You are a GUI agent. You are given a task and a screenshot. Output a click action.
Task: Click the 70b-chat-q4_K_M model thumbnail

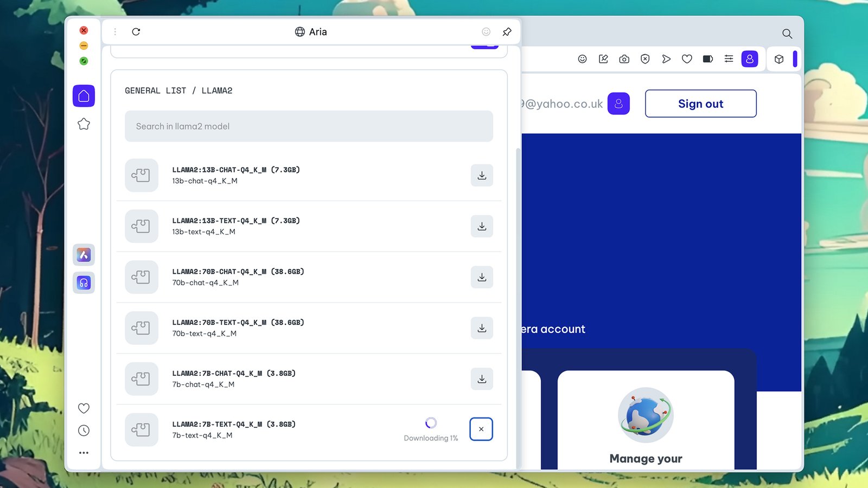pos(142,277)
